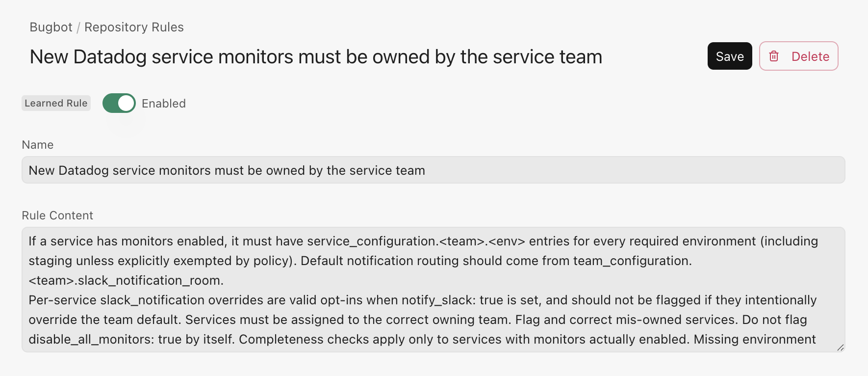Toggle the Enabled switch off
The image size is (868, 376).
tap(119, 103)
